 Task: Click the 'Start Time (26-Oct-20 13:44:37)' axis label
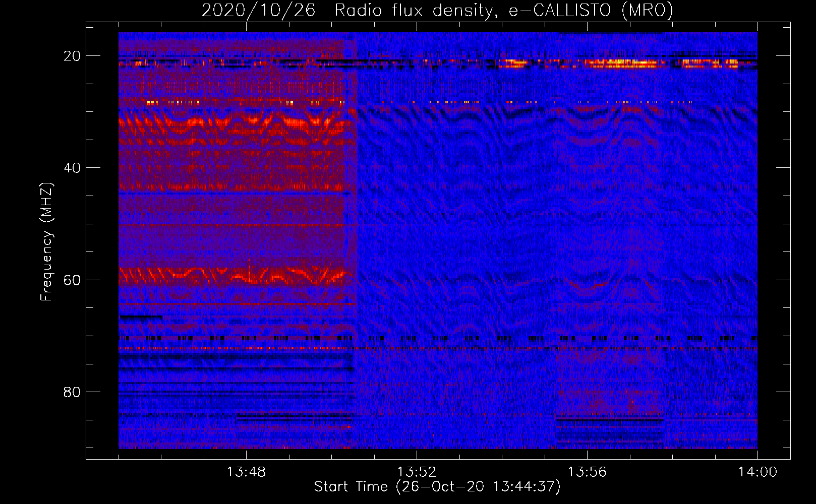click(x=437, y=486)
